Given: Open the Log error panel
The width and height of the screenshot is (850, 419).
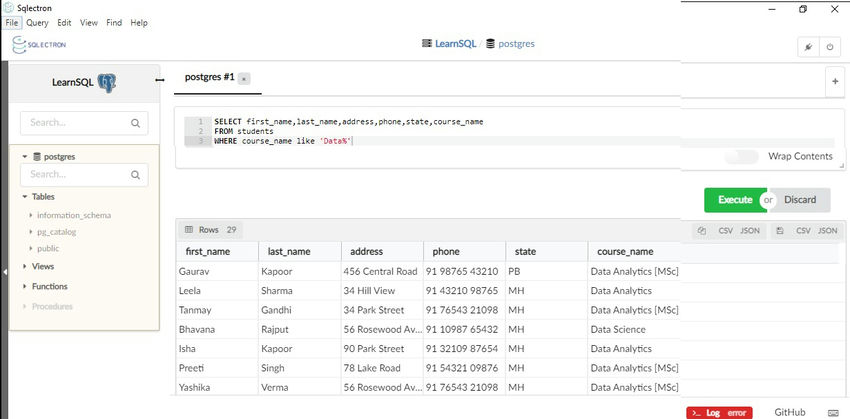Looking at the screenshot, I should click(x=718, y=412).
